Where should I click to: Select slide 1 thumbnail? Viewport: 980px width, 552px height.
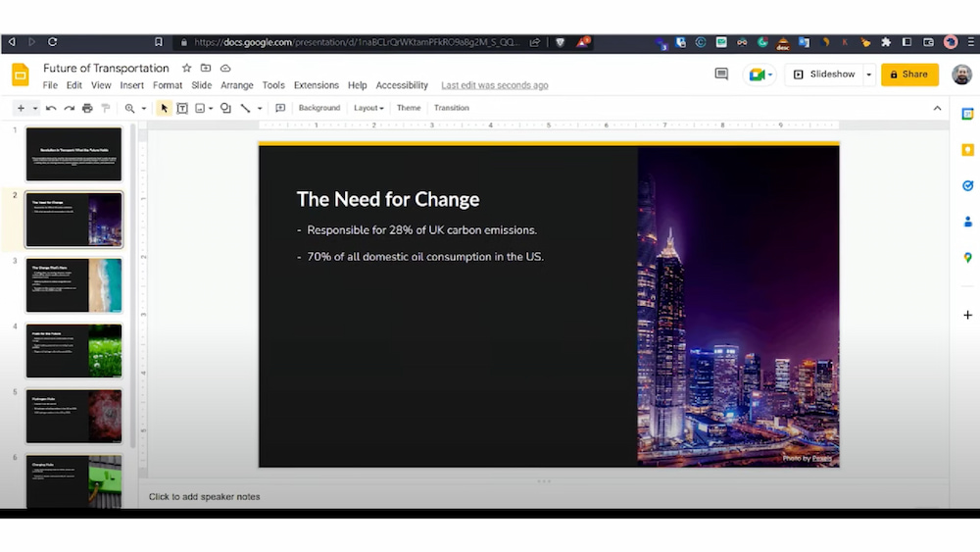[73, 154]
